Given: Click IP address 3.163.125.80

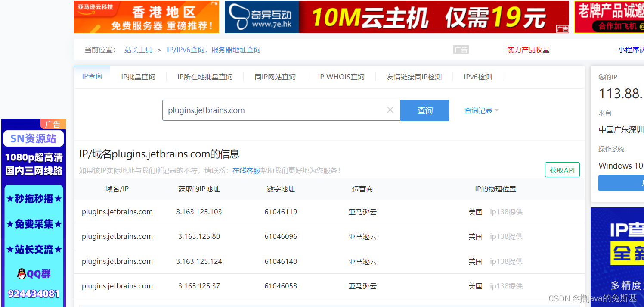Looking at the screenshot, I should (x=199, y=236).
